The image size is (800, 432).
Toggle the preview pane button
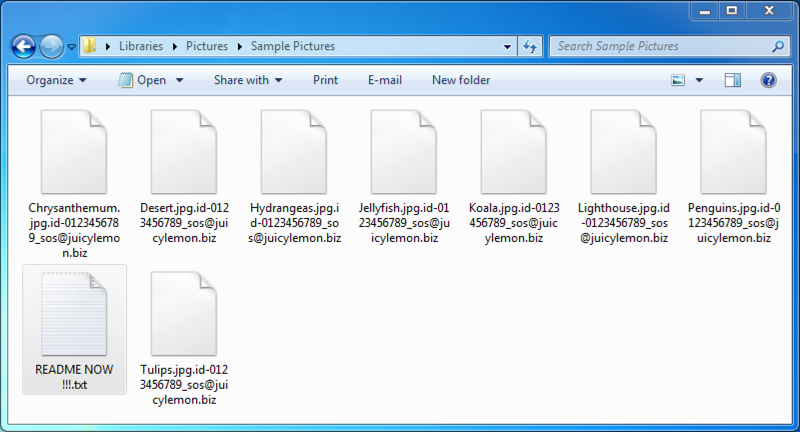pos(733,80)
